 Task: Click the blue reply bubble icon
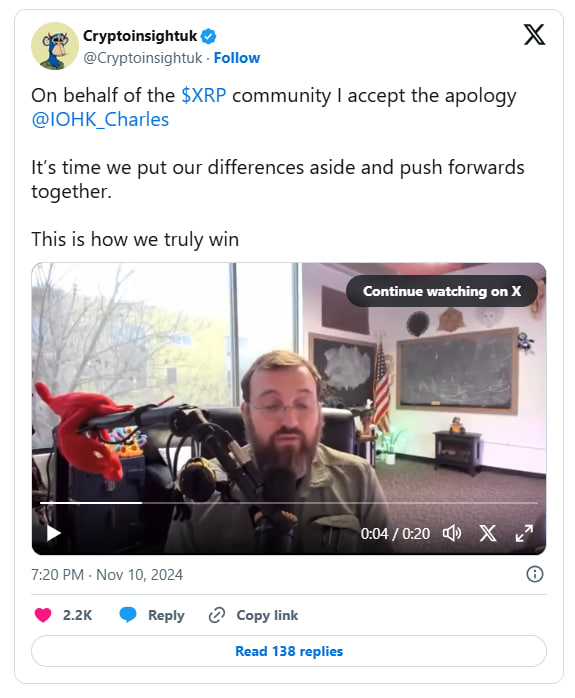pyautogui.click(x=128, y=614)
